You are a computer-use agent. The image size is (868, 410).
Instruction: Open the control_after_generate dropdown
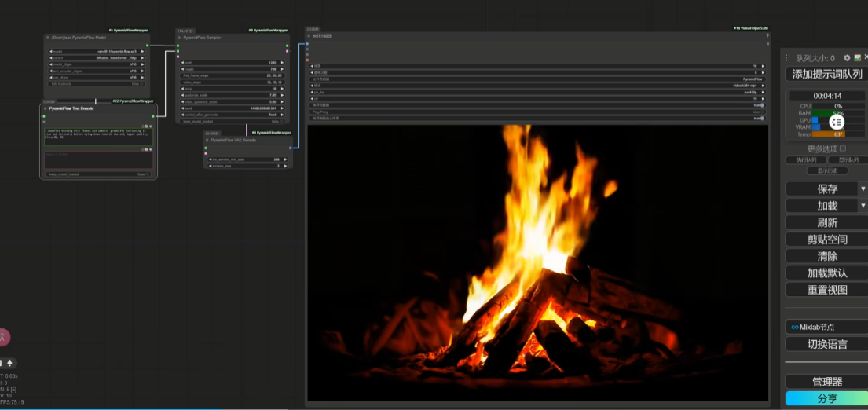(232, 115)
